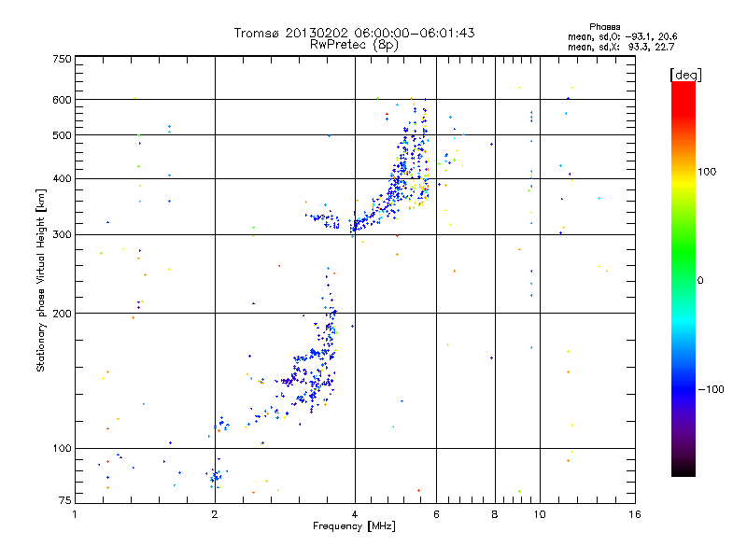Image resolution: width=747 pixels, height=560 pixels.
Task: Click the '300' height axis tick label
Action: tap(62, 235)
